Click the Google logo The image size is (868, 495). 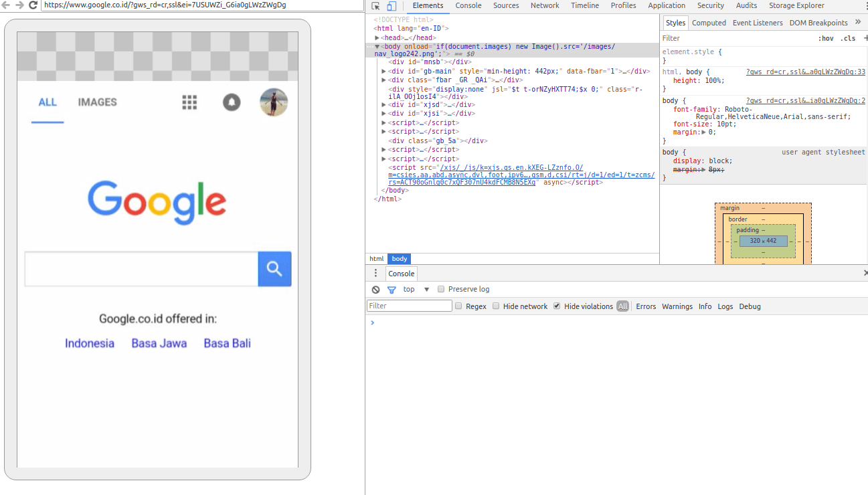tap(157, 203)
